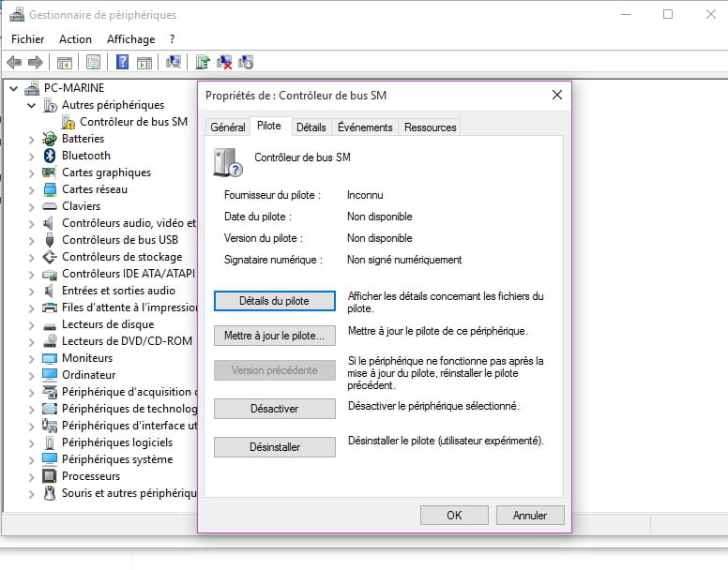
Task: Collapse the Autres périphériques category
Action: click(32, 105)
